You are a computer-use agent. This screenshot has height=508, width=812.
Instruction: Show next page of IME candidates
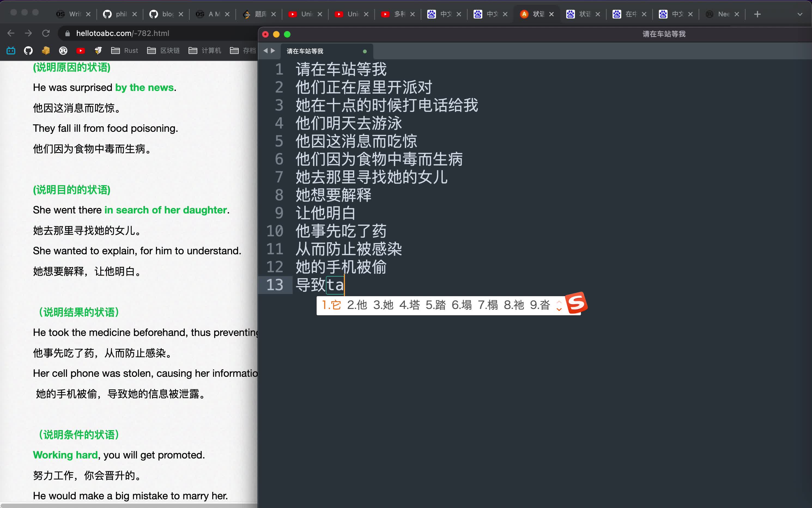click(x=559, y=309)
